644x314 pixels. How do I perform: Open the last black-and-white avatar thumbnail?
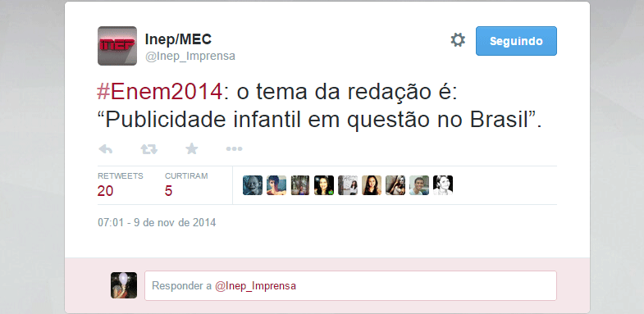443,185
